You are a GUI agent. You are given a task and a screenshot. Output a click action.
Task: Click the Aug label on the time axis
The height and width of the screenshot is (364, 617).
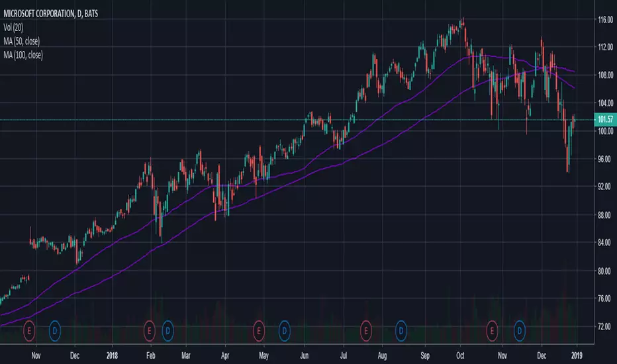coord(382,356)
